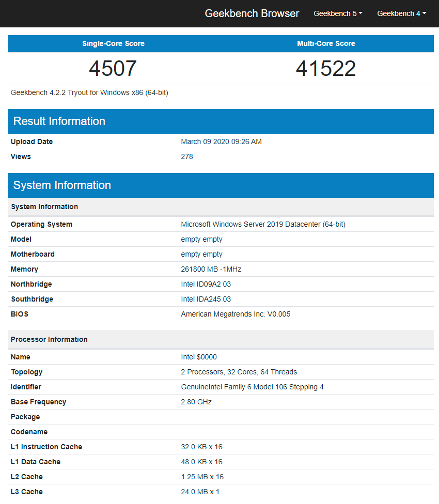This screenshot has width=439, height=504.
Task: Select the processor name Intel $0000
Action: click(199, 357)
